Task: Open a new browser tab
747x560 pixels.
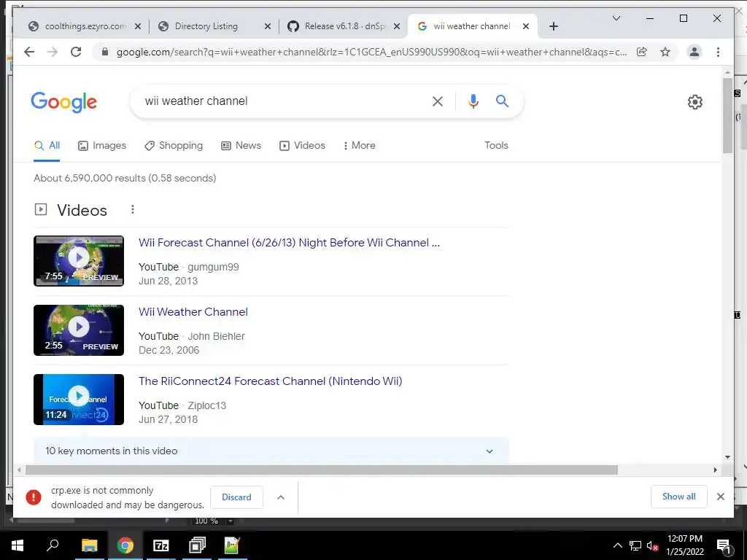Action: coord(553,27)
